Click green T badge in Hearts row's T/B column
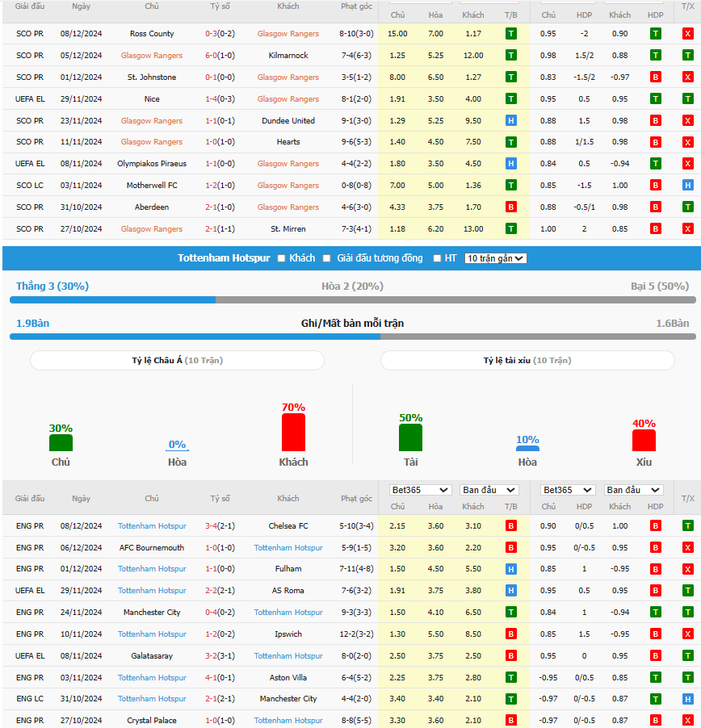The height and width of the screenshot is (728, 701). coord(510,142)
